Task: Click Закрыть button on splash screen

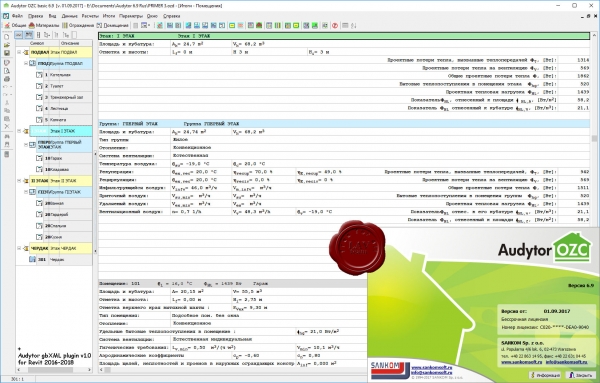Action: point(580,375)
